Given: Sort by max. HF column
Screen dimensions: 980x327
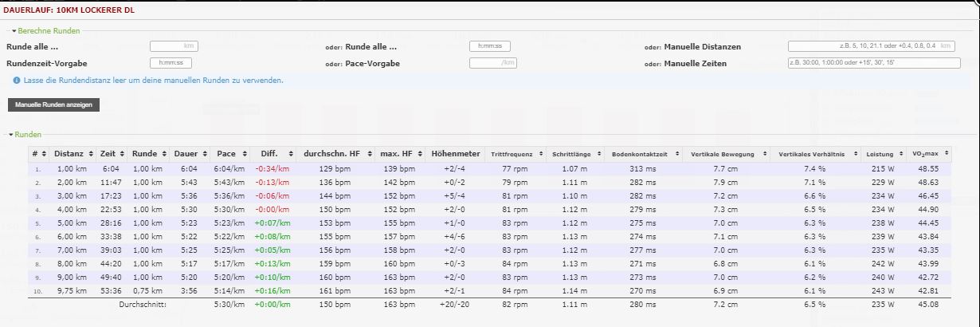Looking at the screenshot, I should click(398, 153).
